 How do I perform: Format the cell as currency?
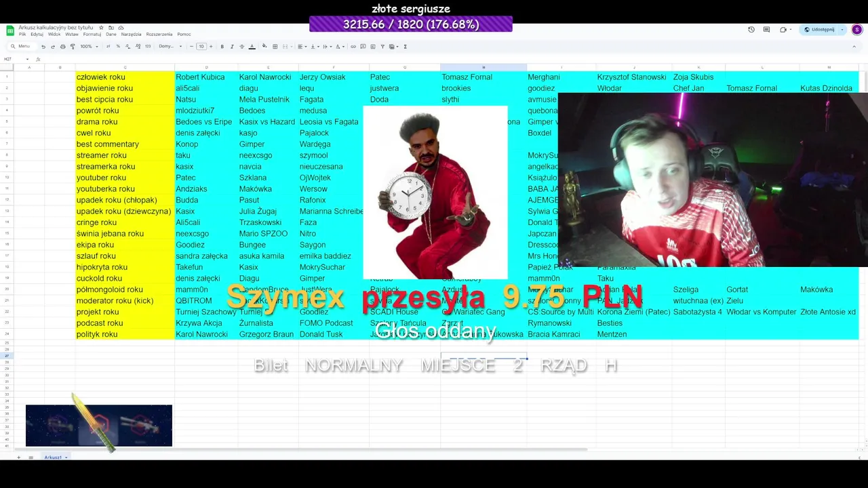[108, 47]
